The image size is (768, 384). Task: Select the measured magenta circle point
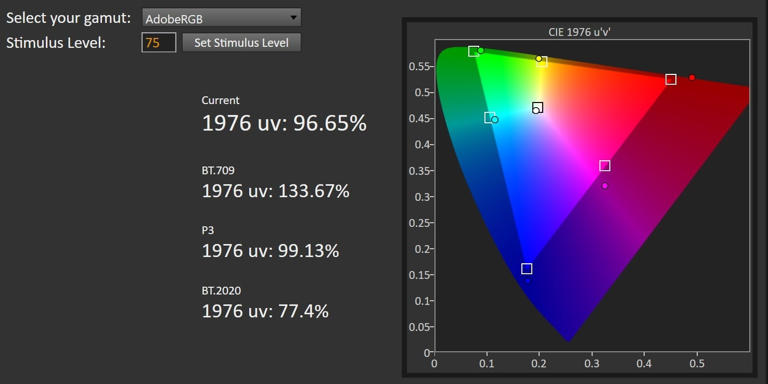click(605, 186)
